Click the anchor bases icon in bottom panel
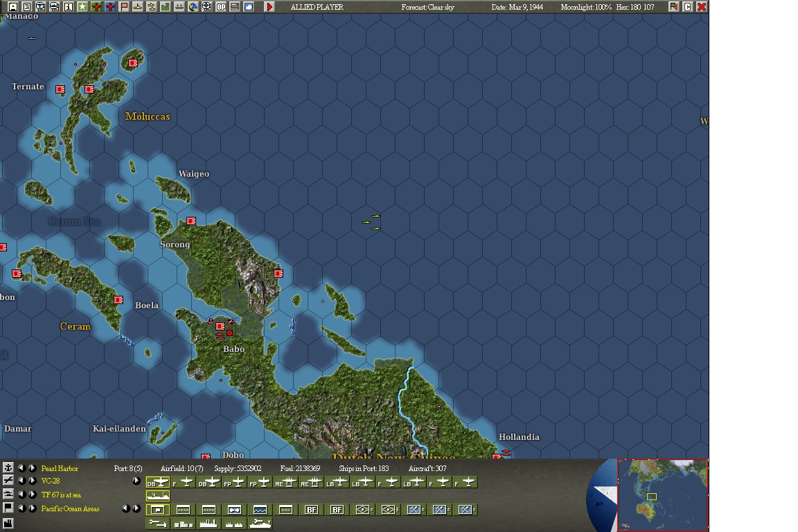The height and width of the screenshot is (532, 798). coord(8,468)
